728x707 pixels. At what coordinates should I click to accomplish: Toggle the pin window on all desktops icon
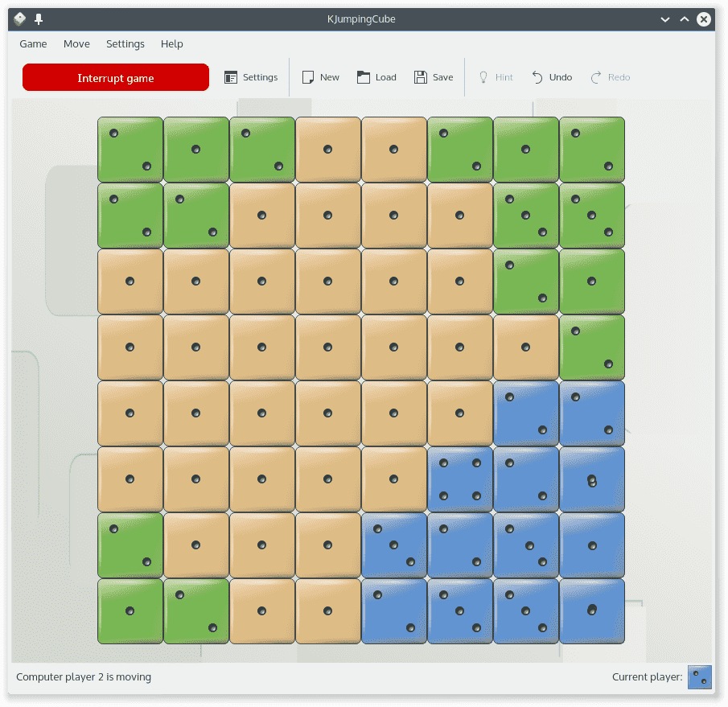coord(39,19)
